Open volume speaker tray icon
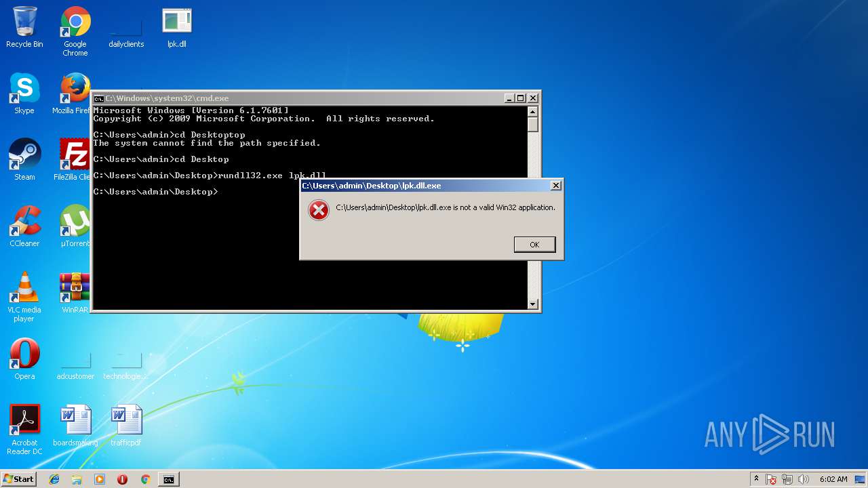Image resolution: width=868 pixels, height=488 pixels. pyautogui.click(x=804, y=479)
